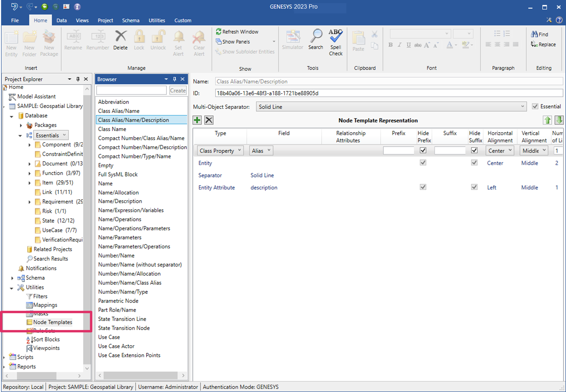Expand the Schema tree node
This screenshot has width=566, height=392.
(12, 278)
